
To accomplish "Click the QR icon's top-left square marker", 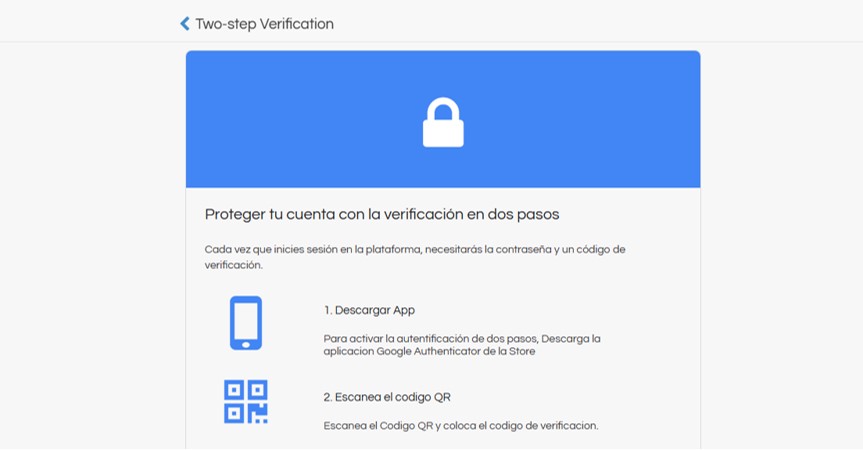I will [x=234, y=390].
